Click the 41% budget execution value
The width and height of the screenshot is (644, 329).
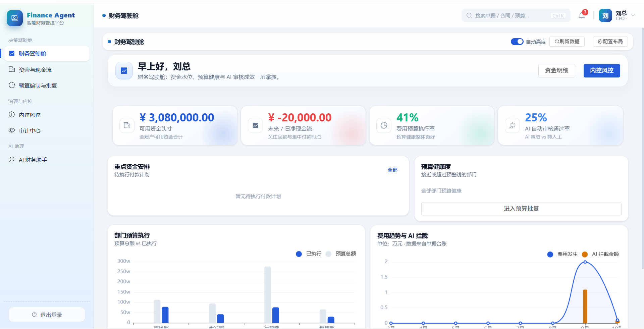408,118
